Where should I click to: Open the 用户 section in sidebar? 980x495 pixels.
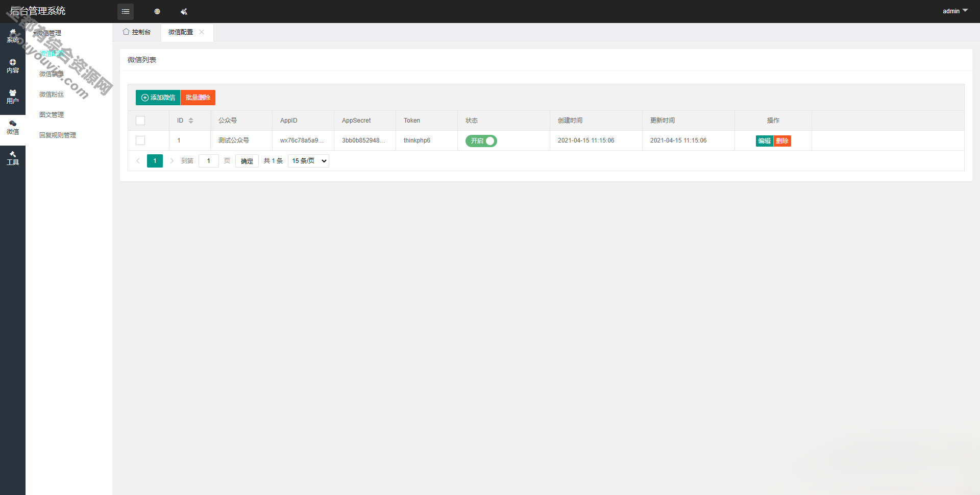(13, 97)
